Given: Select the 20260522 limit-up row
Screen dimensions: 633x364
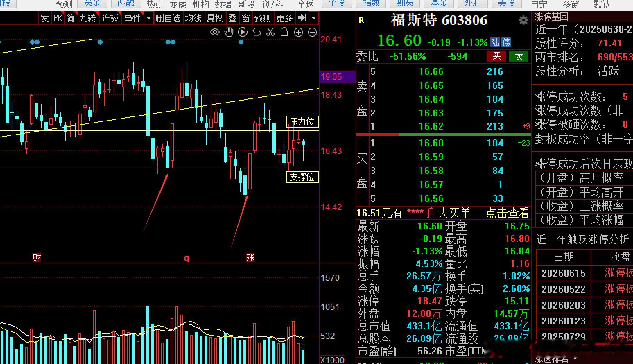Looking at the screenshot, I should pyautogui.click(x=584, y=289).
